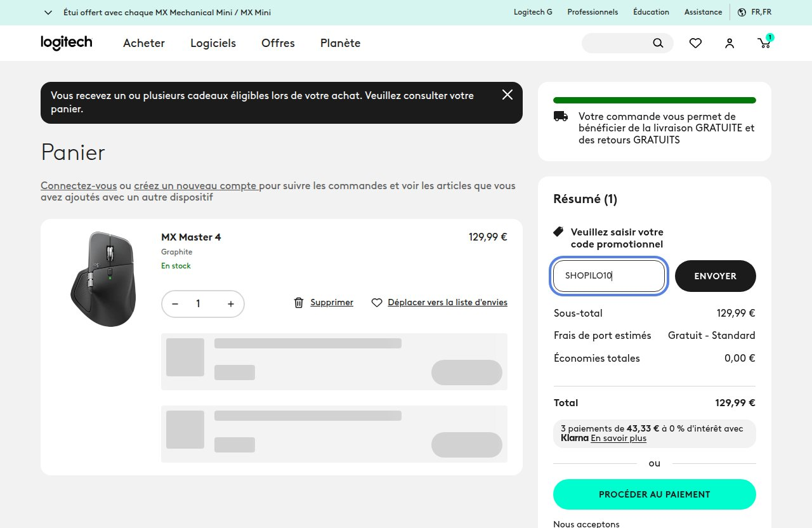Viewport: 812px width, 528px height.
Task: Decrease MX Master 4 quantity
Action: pos(175,304)
